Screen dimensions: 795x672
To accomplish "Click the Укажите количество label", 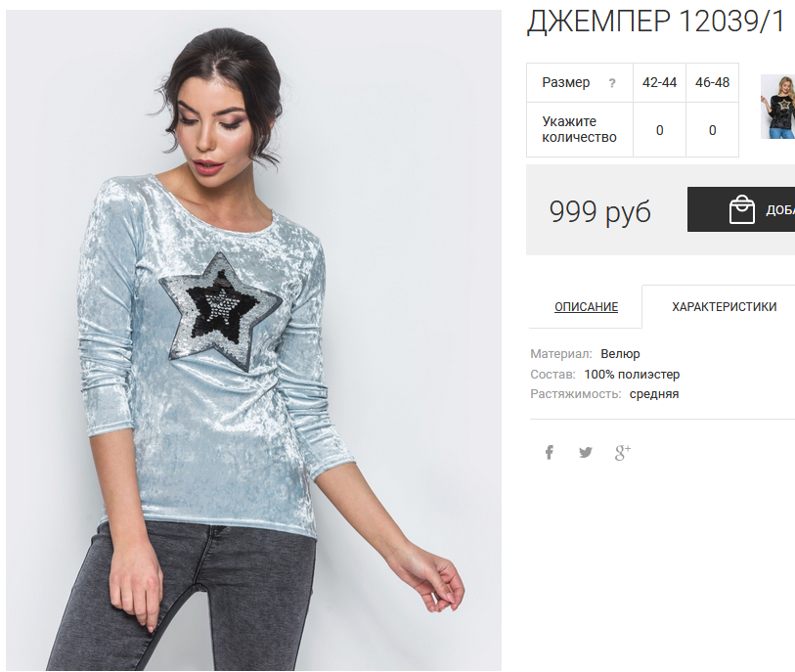I will 579,129.
